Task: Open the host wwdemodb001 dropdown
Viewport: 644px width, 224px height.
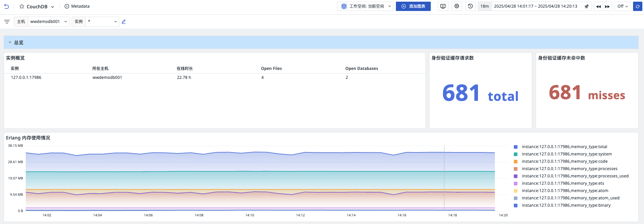Action: point(48,22)
